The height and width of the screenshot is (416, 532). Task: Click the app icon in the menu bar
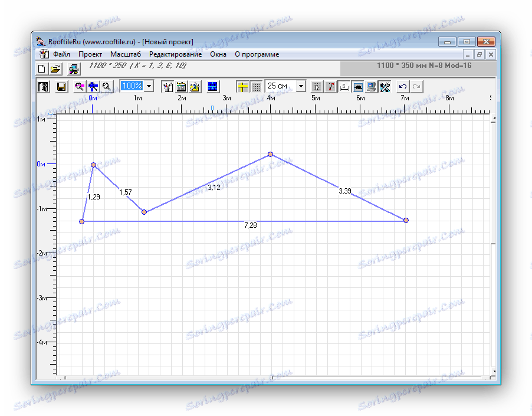coord(44,54)
